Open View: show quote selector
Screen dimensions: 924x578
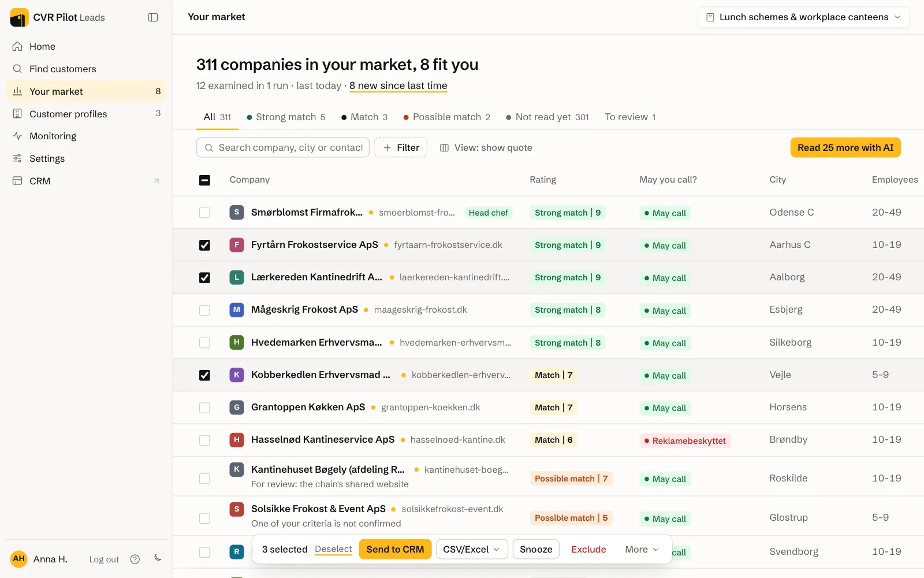[x=486, y=147]
